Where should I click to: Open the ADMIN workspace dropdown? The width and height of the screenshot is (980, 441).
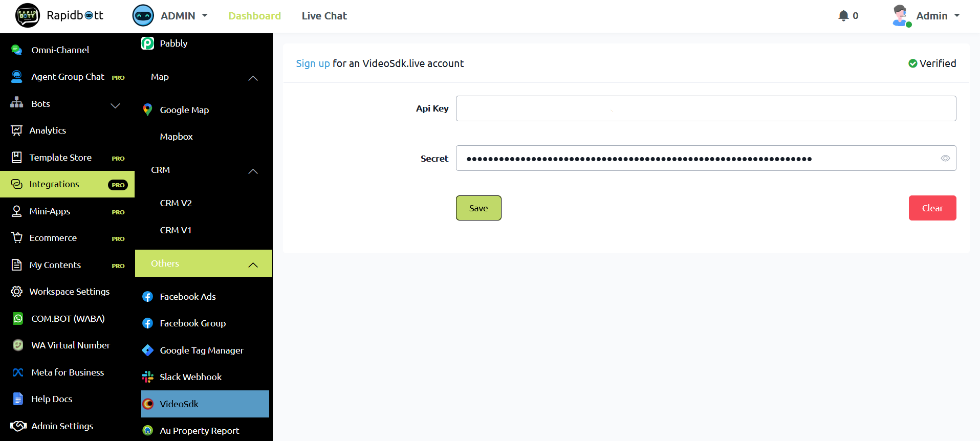pyautogui.click(x=170, y=16)
